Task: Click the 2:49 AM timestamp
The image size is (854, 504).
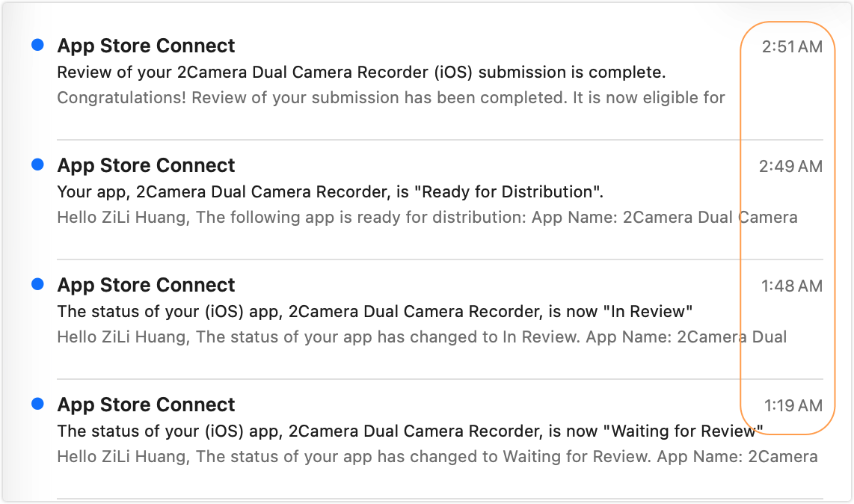Action: tap(790, 167)
